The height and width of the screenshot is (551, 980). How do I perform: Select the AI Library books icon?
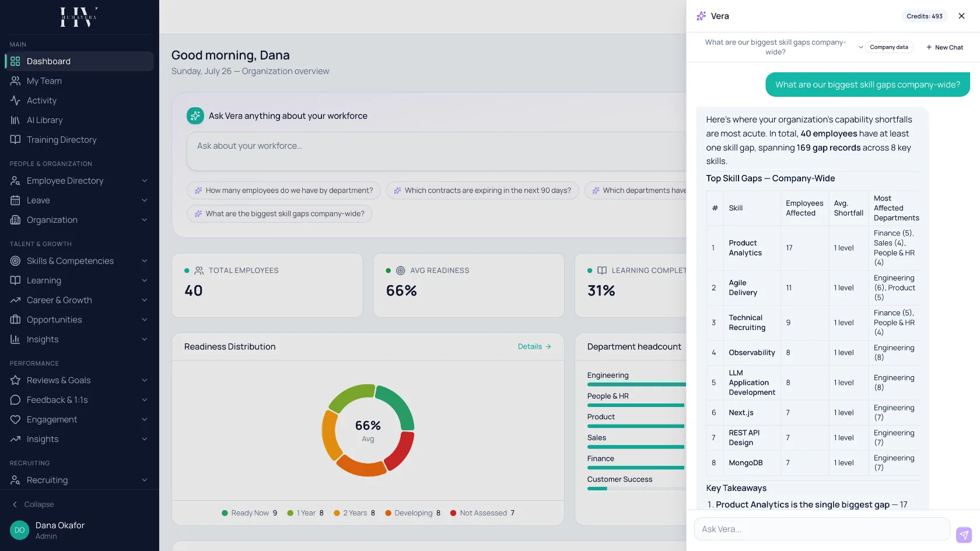pos(15,120)
